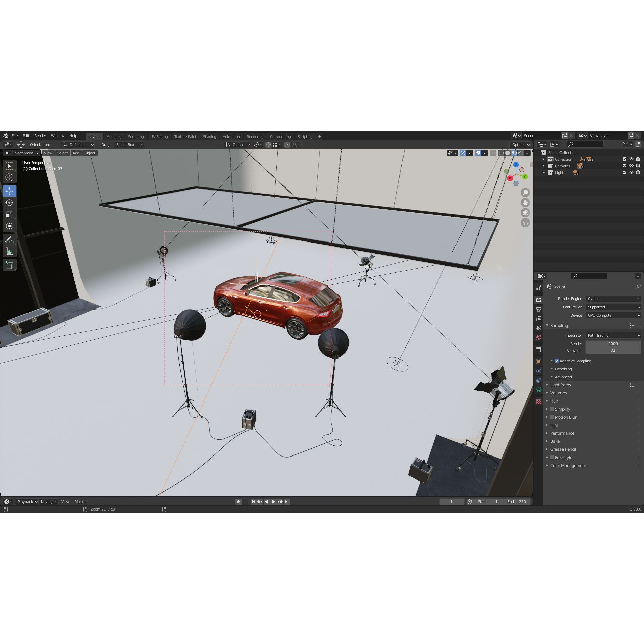644x644 pixels.
Task: Click the Add button in the viewport header
Action: click(x=76, y=153)
